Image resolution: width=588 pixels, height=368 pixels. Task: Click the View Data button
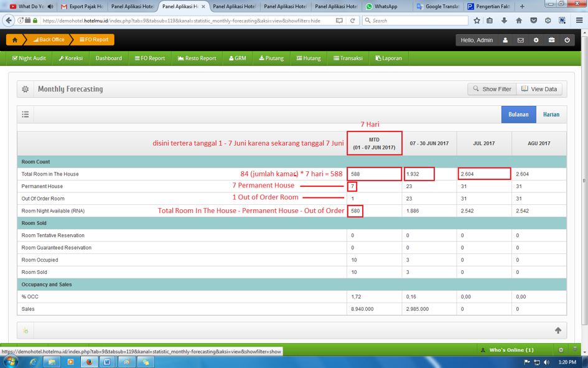[x=539, y=89]
